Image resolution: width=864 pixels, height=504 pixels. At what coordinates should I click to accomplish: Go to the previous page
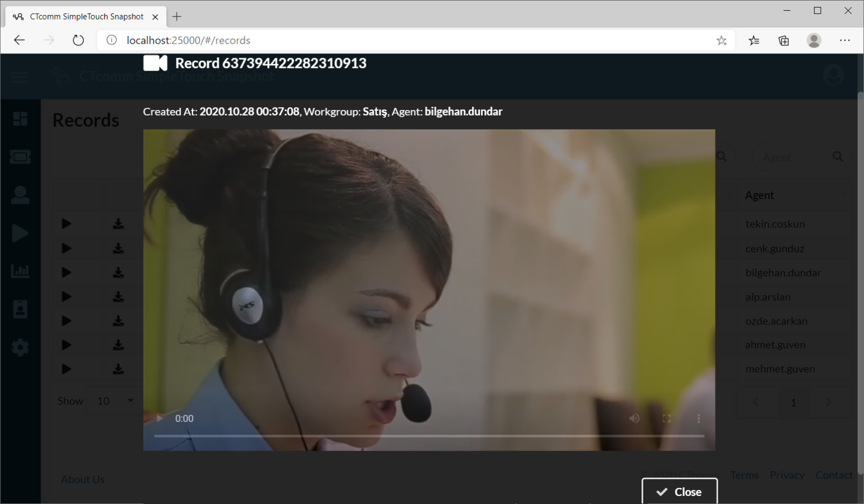tap(756, 402)
